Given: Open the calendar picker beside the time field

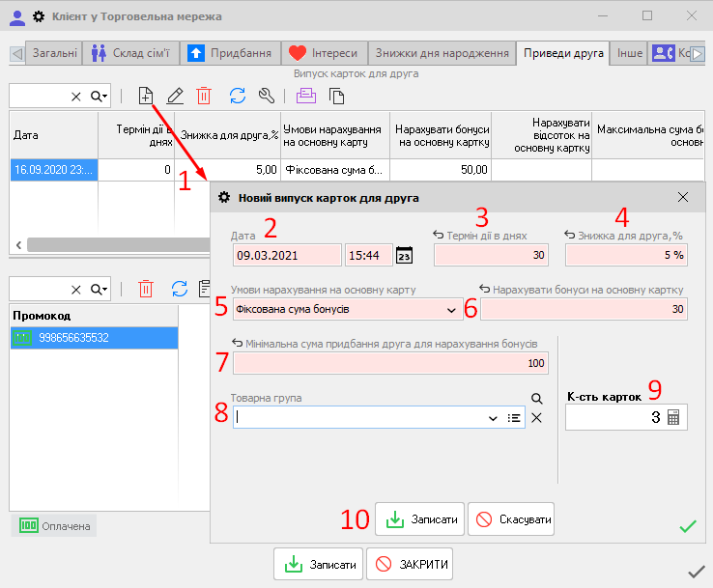Looking at the screenshot, I should [x=405, y=255].
